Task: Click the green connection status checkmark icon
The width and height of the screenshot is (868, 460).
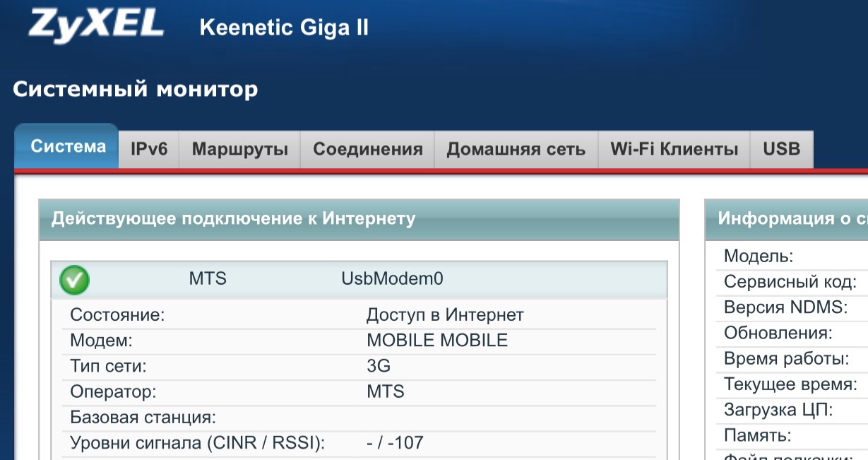Action: coord(74,280)
